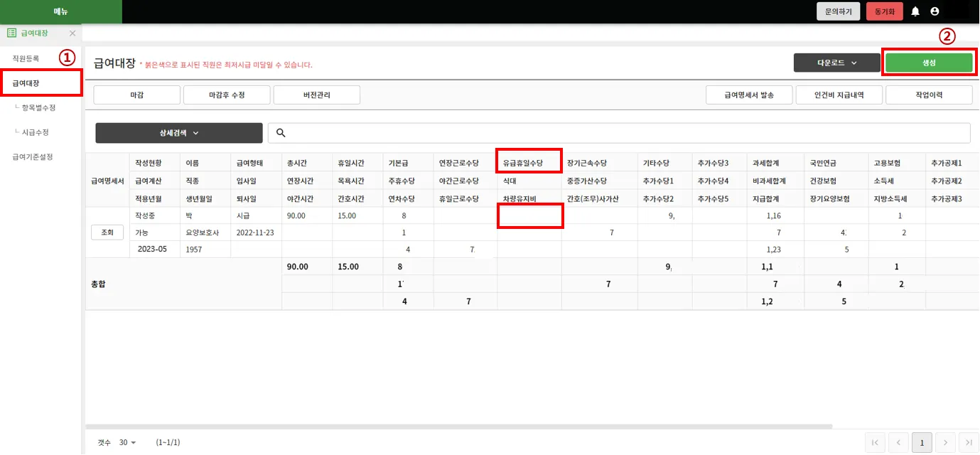980x455 pixels.
Task: Expand the 다운로드 dropdown
Action: [837, 63]
